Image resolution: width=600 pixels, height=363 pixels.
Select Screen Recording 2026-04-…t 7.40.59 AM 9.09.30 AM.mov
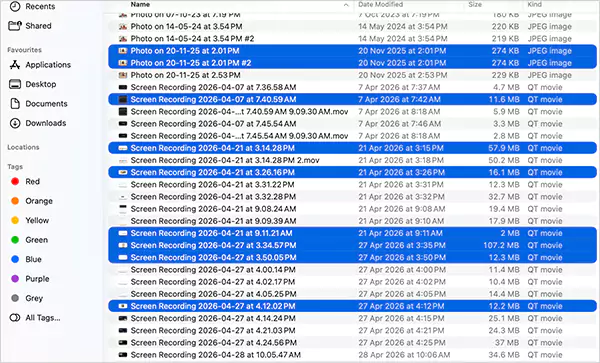[352, 112]
